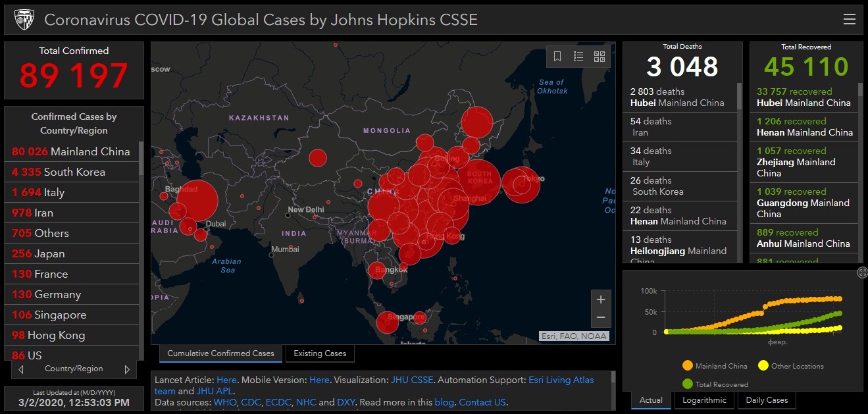This screenshot has width=868, height=414.
Task: Select the Daily Cases chart tab
Action: pos(767,400)
